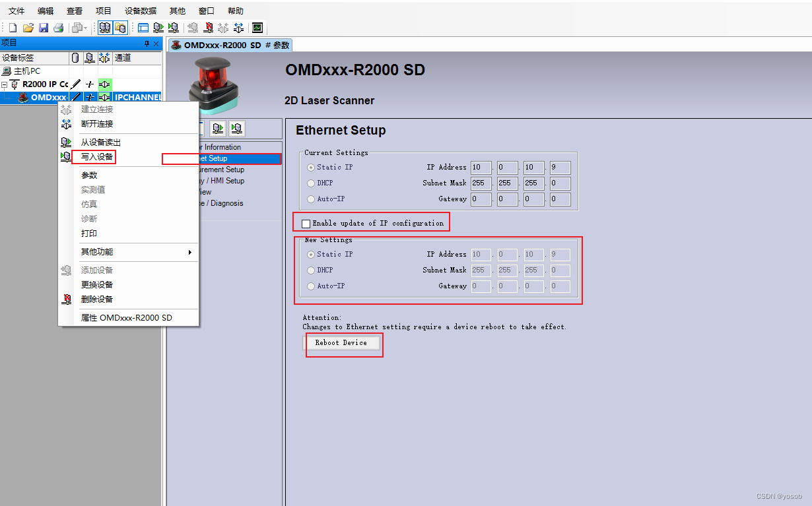This screenshot has width=812, height=506.
Task: Select Static IP radio in New Settings
Action: point(311,255)
